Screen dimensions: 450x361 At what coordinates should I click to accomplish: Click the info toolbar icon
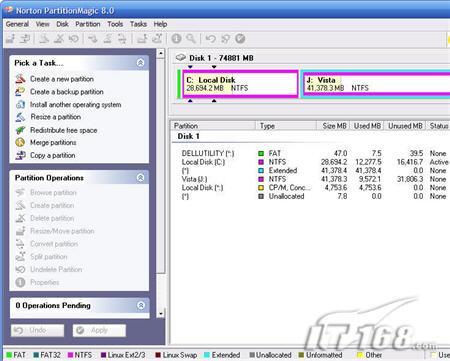pyautogui.click(x=176, y=39)
